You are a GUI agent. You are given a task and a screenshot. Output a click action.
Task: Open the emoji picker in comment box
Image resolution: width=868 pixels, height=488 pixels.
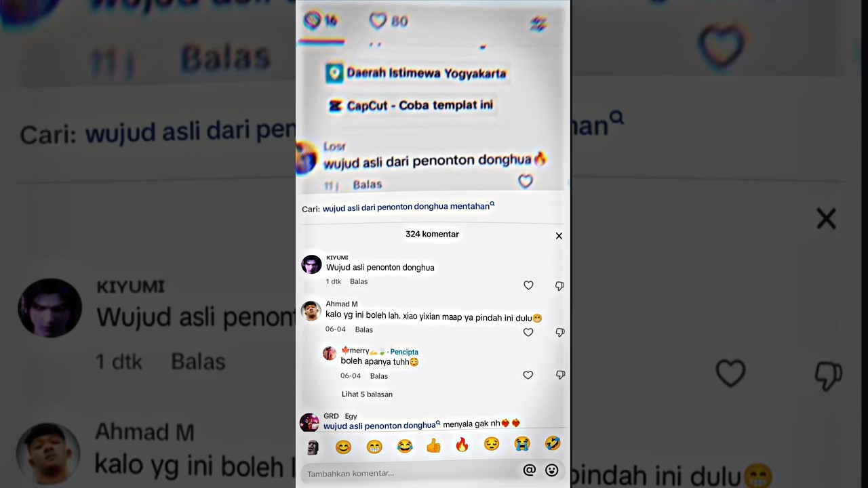pos(552,470)
